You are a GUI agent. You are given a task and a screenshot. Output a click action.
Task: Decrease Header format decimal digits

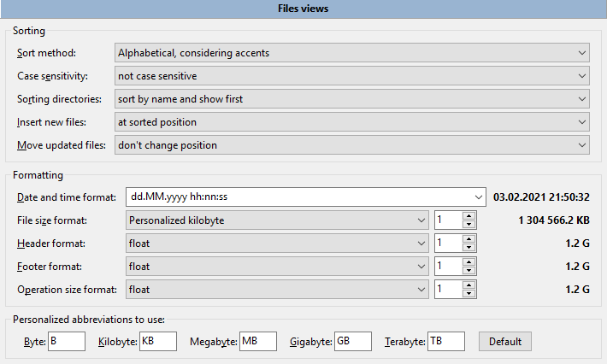(x=469, y=249)
